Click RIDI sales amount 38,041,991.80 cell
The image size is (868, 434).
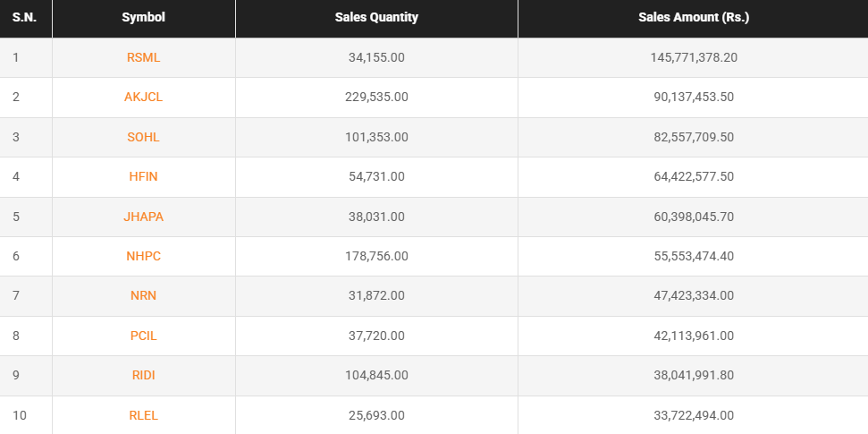coord(693,375)
